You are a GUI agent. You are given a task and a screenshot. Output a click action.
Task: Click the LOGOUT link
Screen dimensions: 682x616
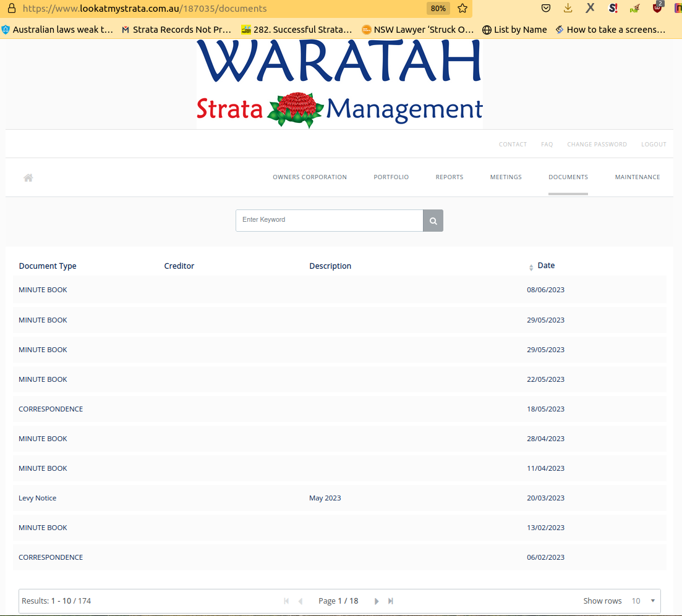click(654, 145)
